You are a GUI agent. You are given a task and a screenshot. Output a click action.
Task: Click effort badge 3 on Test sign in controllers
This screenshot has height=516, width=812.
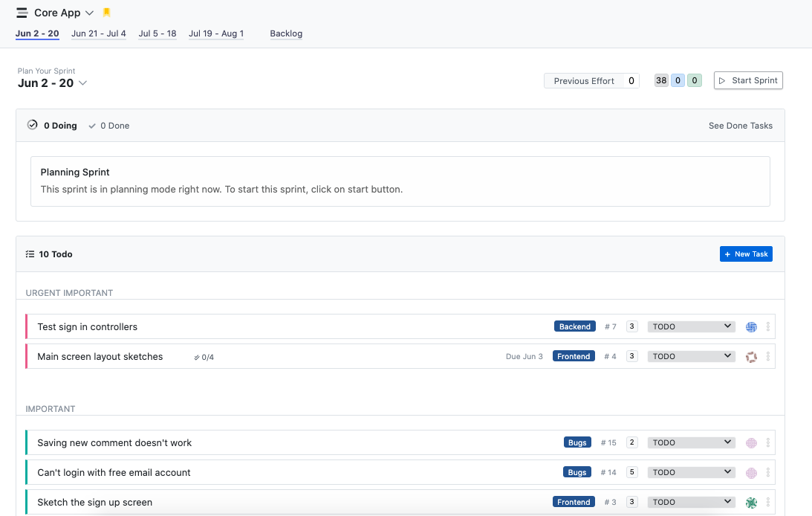click(631, 326)
